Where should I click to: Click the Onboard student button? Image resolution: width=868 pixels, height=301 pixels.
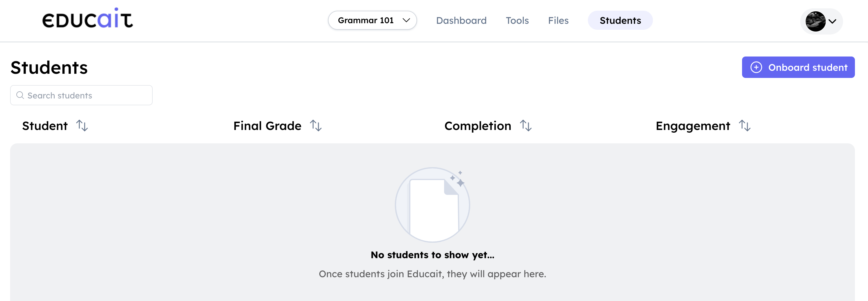(x=798, y=67)
